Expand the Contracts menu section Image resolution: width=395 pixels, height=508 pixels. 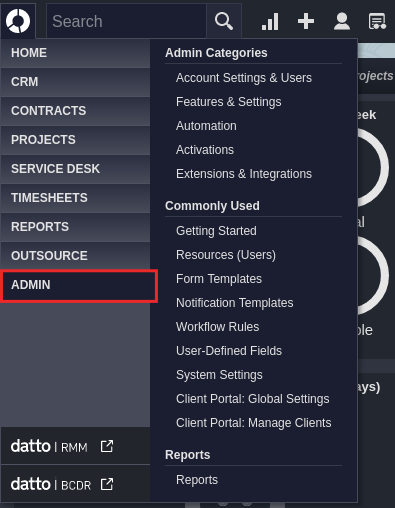pyautogui.click(x=75, y=111)
